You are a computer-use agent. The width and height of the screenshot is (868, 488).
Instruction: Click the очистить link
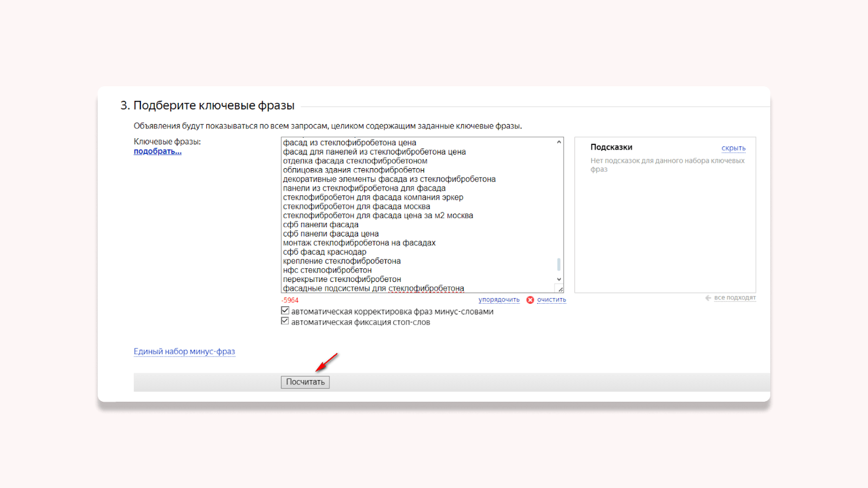coord(551,300)
